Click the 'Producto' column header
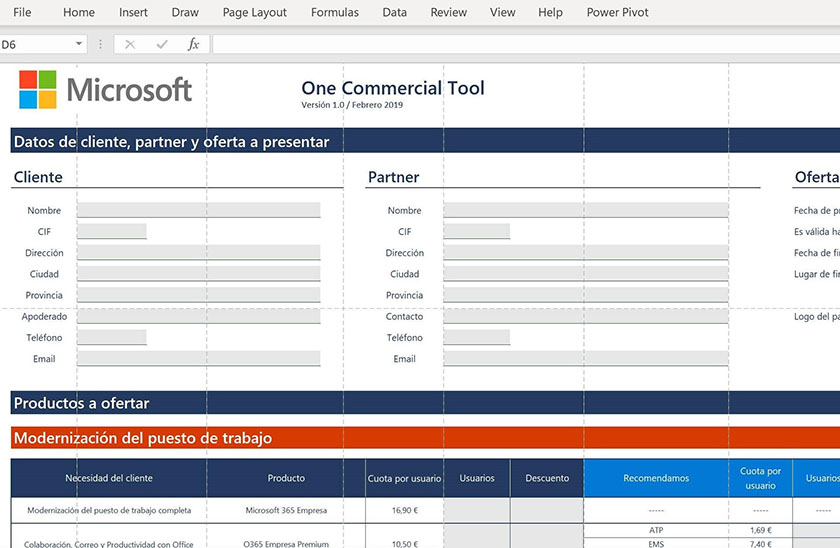The image size is (840, 548). point(286,478)
